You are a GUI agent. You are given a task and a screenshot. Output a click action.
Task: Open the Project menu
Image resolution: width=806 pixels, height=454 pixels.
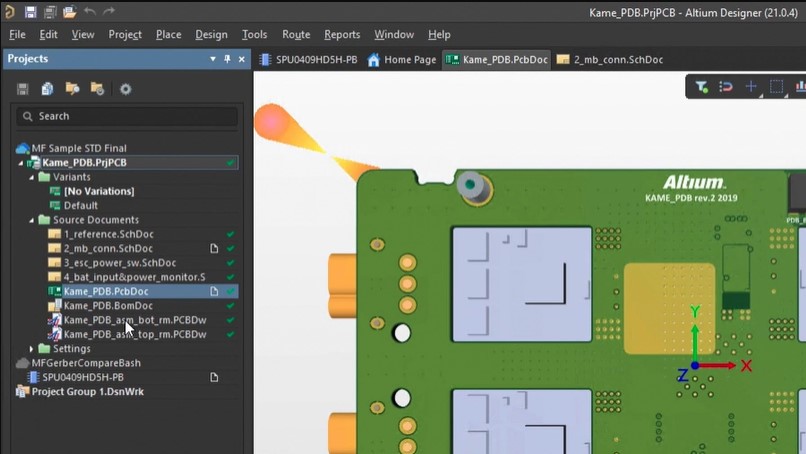pos(125,34)
